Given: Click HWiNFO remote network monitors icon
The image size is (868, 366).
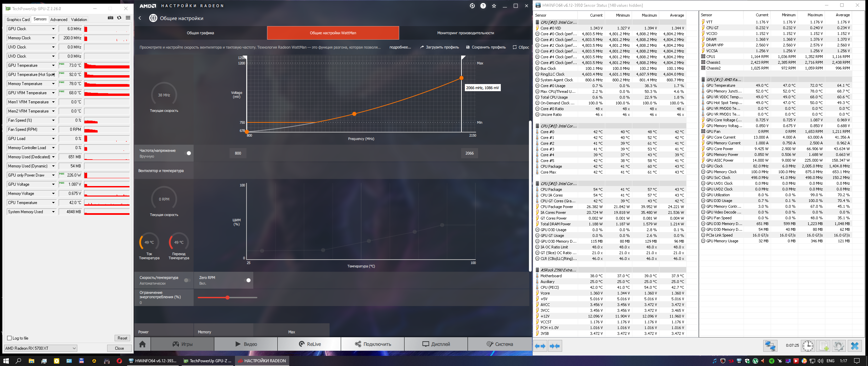Looking at the screenshot, I should coord(770,346).
